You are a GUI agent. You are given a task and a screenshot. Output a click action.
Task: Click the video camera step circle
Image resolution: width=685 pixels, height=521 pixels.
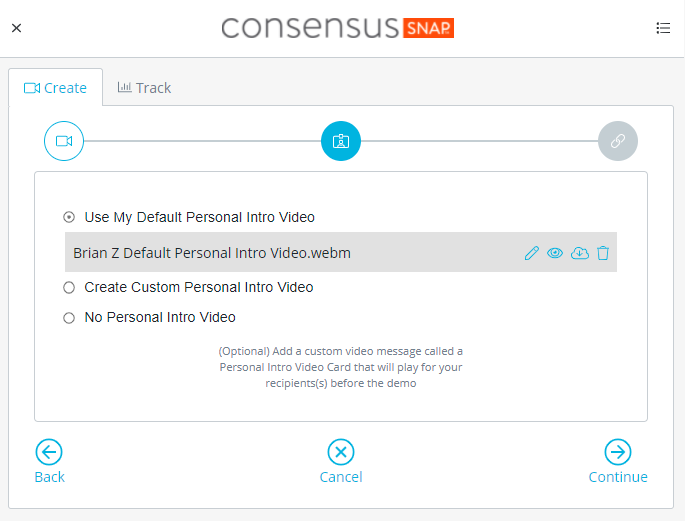[x=64, y=141]
